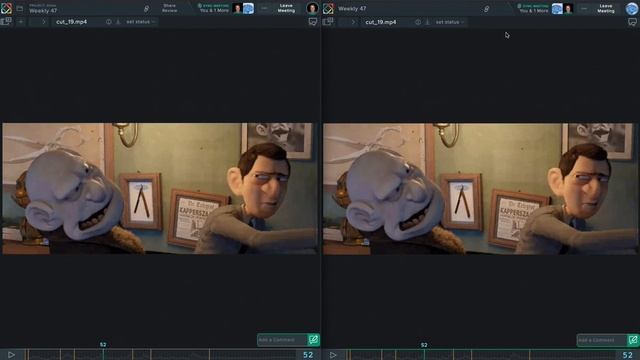The image size is (640, 360).
Task: Select cut_19.mp4 file name in right window
Action: pyautogui.click(x=381, y=22)
